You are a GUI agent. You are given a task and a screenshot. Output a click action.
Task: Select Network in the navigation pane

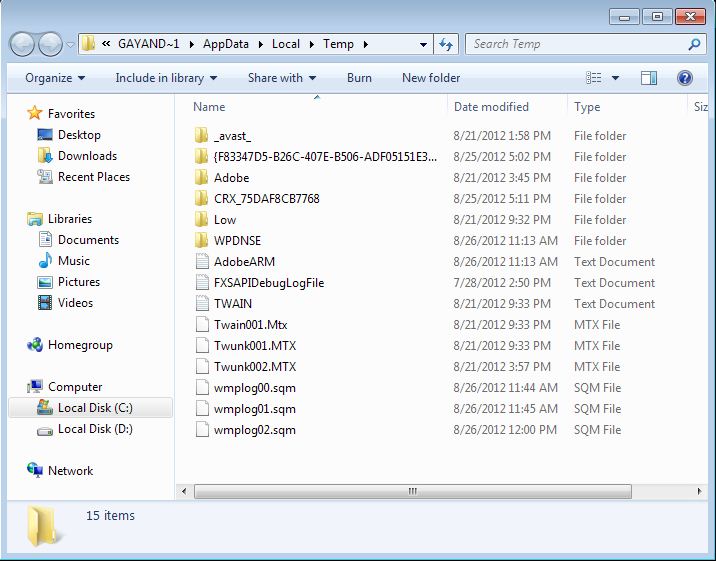click(70, 471)
